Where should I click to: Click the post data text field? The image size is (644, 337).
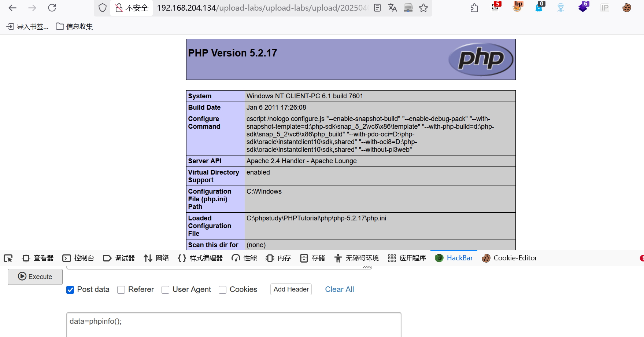(x=234, y=325)
